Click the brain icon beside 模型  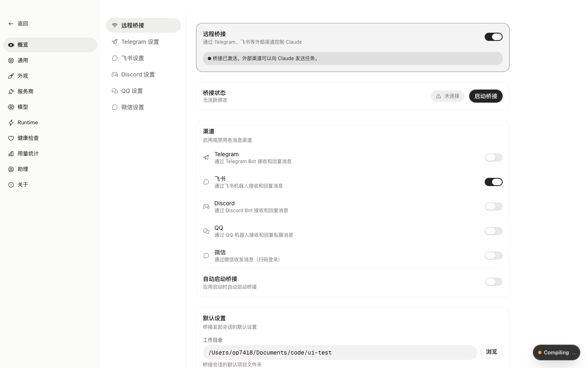coord(11,107)
